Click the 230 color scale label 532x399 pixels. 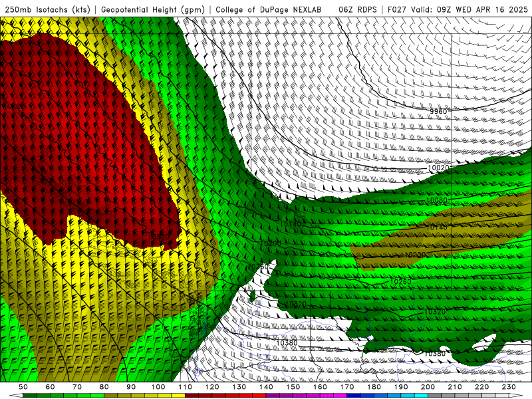coord(509,387)
